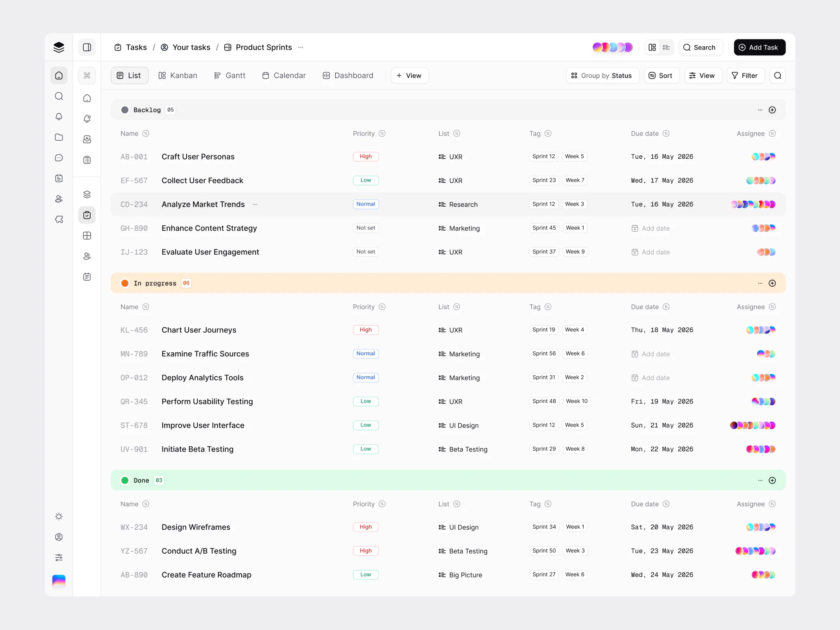Switch to the Gantt tab

(x=230, y=75)
